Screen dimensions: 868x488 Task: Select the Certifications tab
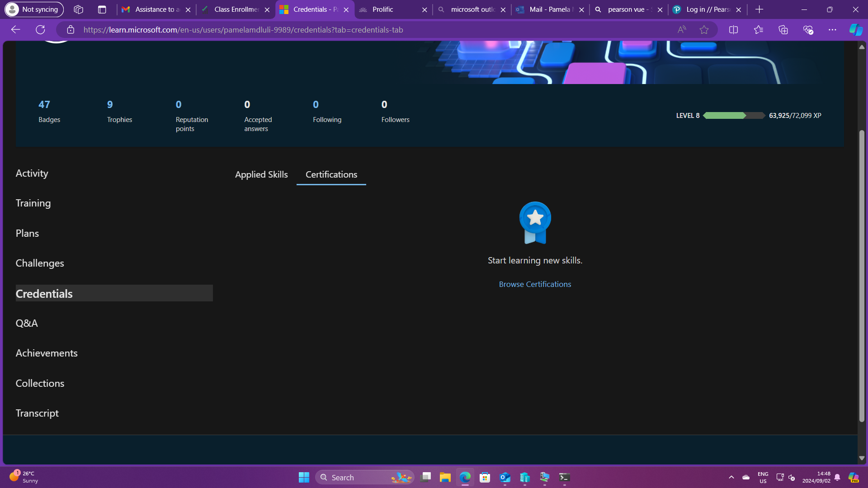tap(331, 174)
